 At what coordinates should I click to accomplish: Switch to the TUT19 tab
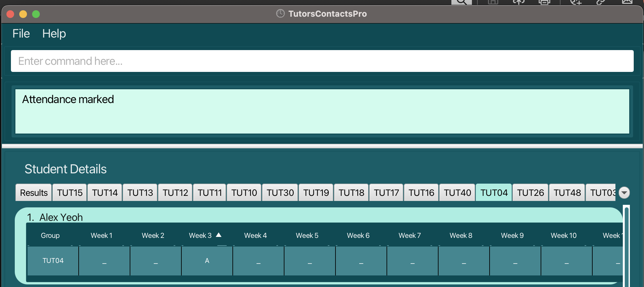coord(316,193)
